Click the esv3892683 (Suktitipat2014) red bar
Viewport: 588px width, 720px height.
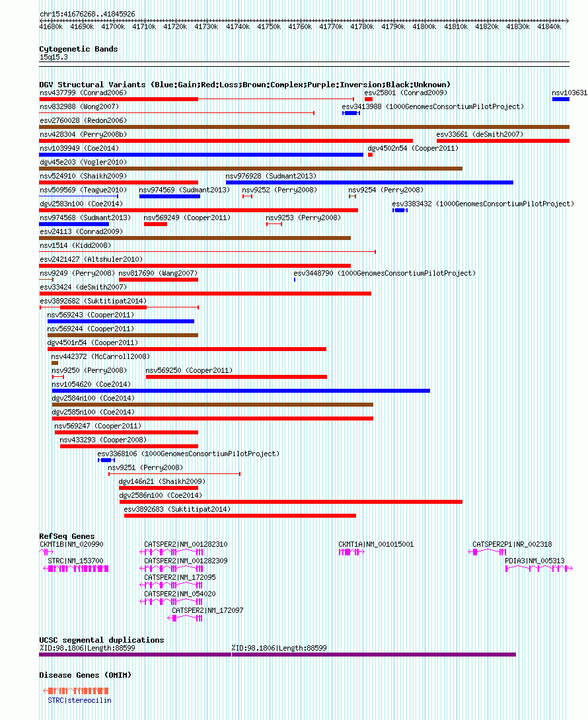click(x=240, y=516)
